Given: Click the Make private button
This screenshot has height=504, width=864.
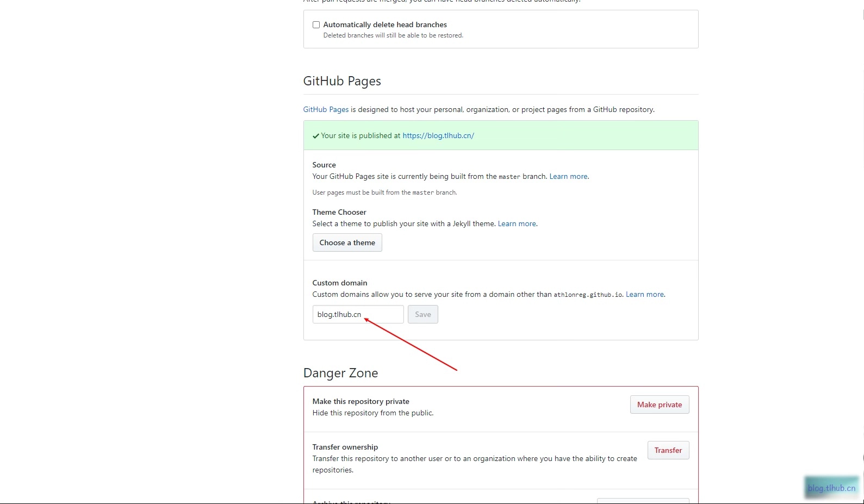Looking at the screenshot, I should coord(659,405).
